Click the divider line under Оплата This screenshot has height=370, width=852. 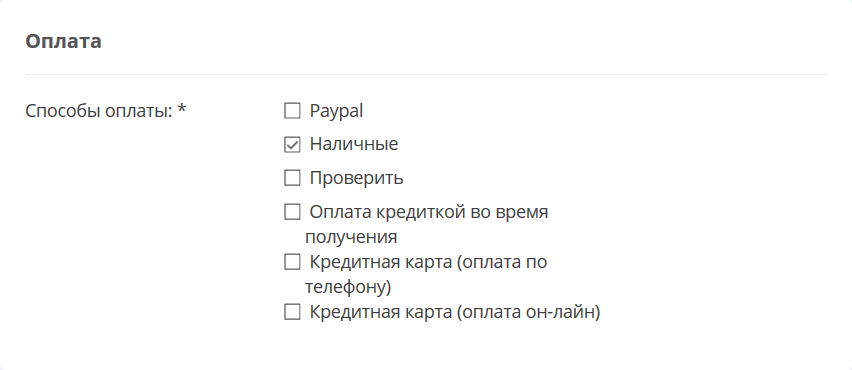click(x=426, y=74)
